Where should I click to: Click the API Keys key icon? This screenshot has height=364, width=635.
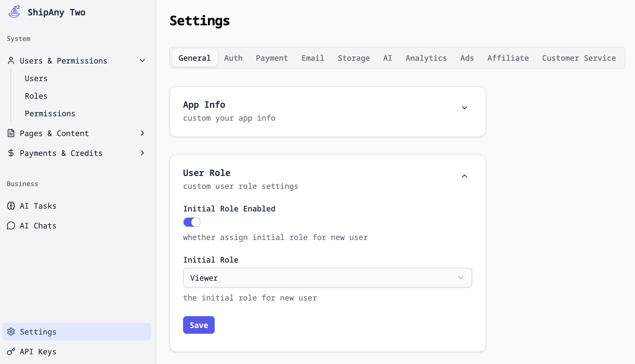tap(11, 351)
